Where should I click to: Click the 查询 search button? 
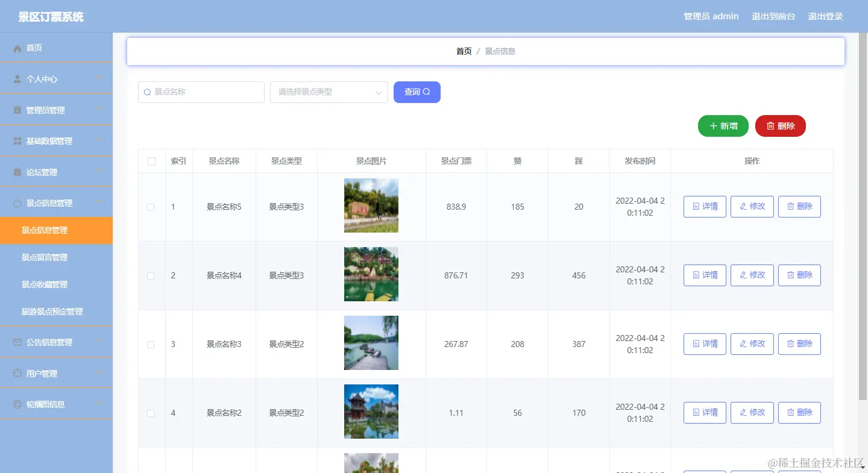[417, 92]
